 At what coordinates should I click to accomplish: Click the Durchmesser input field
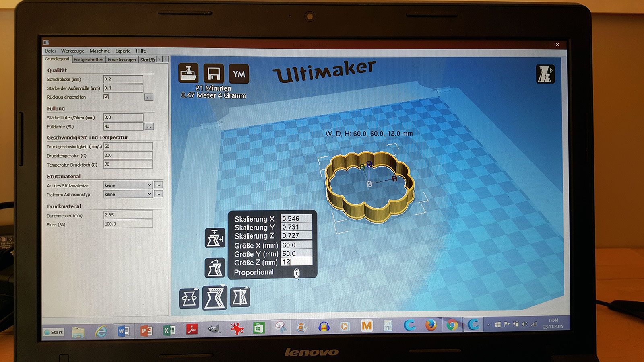pyautogui.click(x=128, y=215)
